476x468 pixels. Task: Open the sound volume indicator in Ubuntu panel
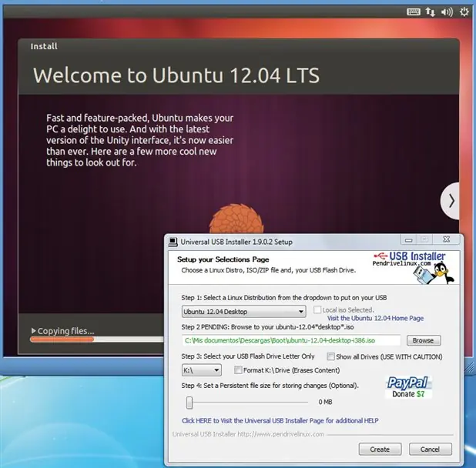click(x=447, y=12)
